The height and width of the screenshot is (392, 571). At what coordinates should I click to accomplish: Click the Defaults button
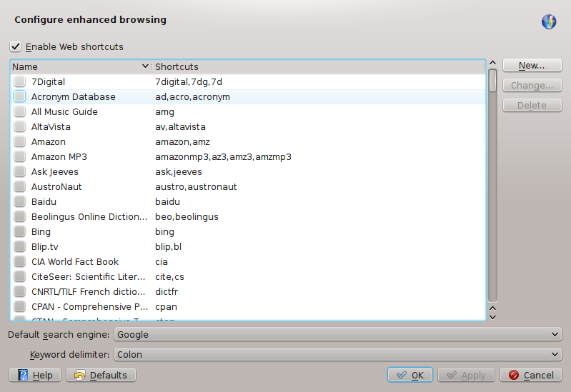[x=101, y=375]
